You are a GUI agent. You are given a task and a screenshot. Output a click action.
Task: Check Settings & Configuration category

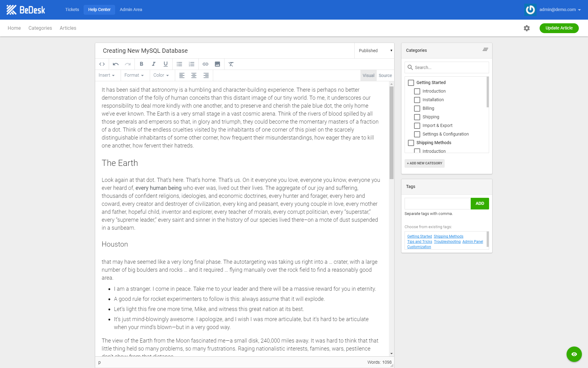click(417, 134)
